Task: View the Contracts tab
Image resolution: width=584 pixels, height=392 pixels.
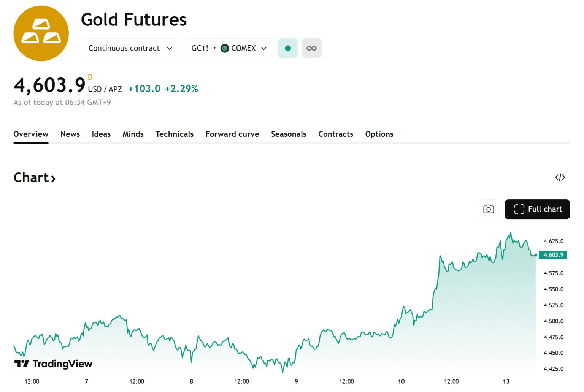Action: tap(336, 134)
